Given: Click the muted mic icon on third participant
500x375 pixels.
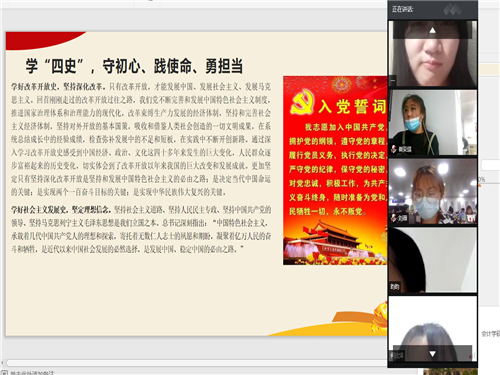Looking at the screenshot, I should point(394,218).
